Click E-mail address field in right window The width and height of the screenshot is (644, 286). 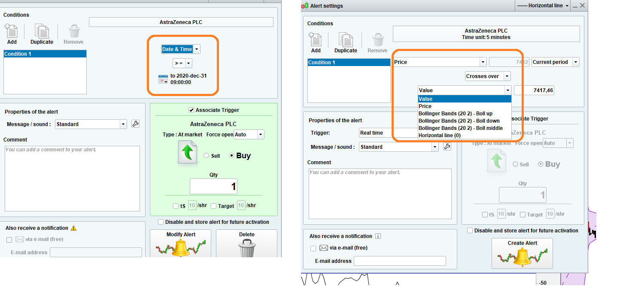coord(400,261)
